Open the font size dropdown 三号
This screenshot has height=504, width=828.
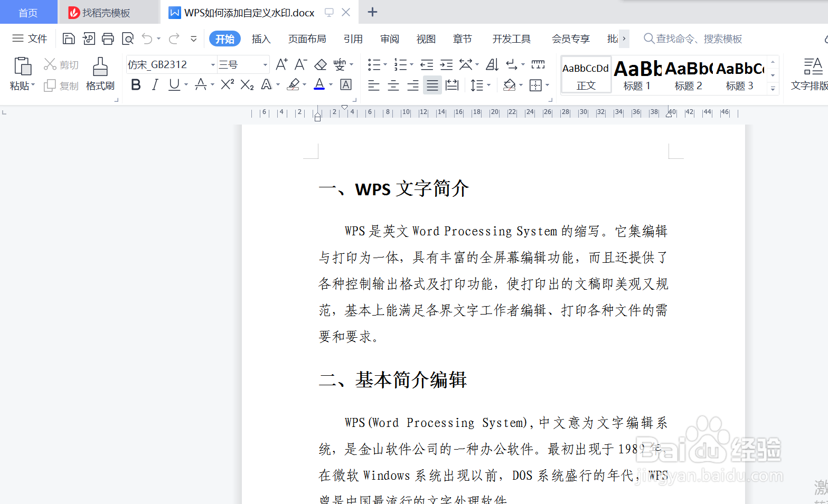(x=265, y=65)
